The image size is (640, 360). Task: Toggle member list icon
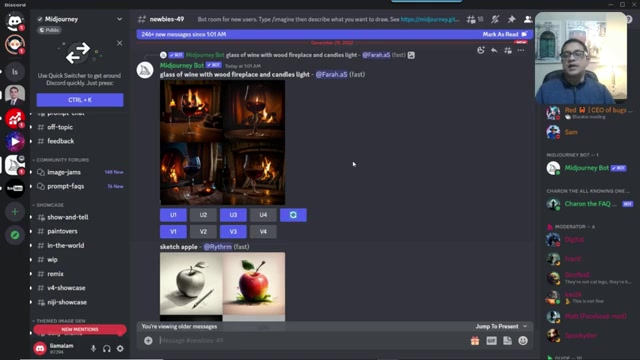(x=528, y=19)
